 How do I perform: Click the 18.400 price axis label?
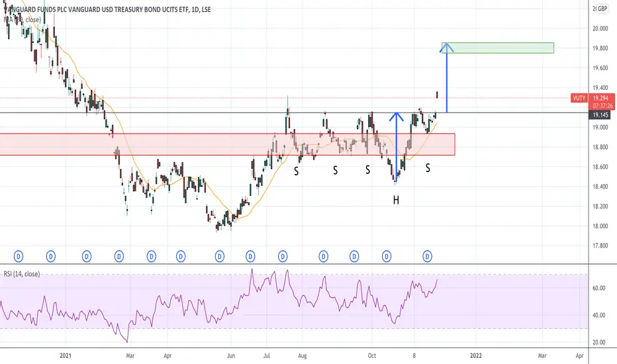[x=600, y=187]
